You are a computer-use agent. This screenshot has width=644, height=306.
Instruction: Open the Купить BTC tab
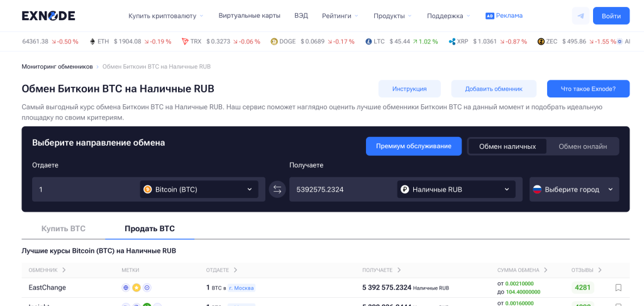[64, 229]
